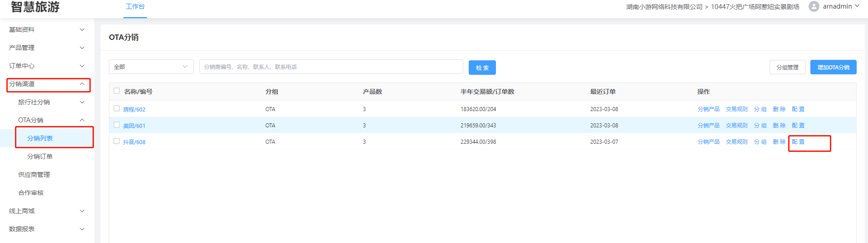Screen dimensions: 868x243
Task: Toggle the checkbox for 抖音/608
Action: (x=117, y=141)
